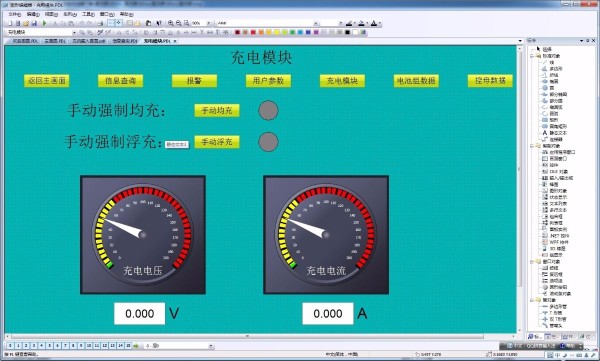Select the 0.000 voltage output field
The image size is (600, 361).
pos(140,314)
